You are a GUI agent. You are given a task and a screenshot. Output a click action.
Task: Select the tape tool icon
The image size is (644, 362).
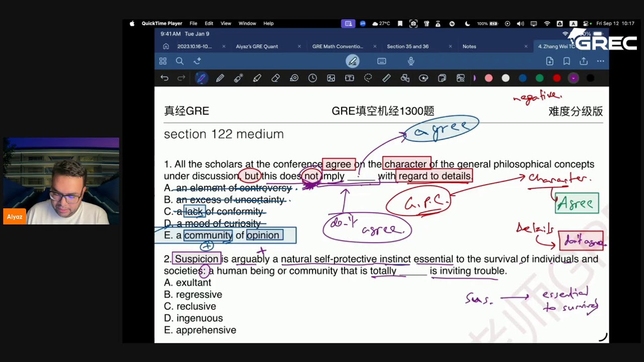pos(294,78)
